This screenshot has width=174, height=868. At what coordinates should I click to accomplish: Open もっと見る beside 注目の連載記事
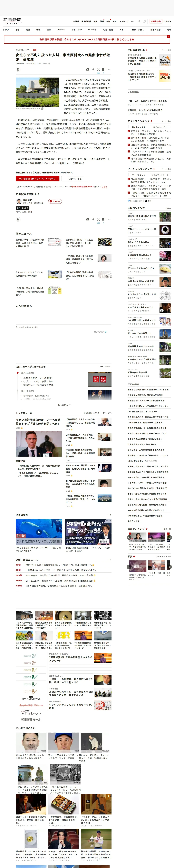[x=166, y=50]
